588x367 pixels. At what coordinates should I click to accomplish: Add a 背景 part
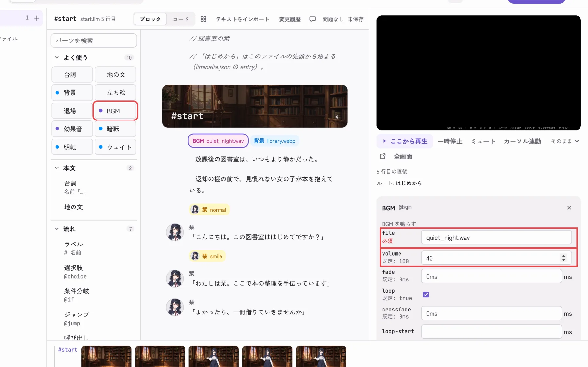coord(72,93)
